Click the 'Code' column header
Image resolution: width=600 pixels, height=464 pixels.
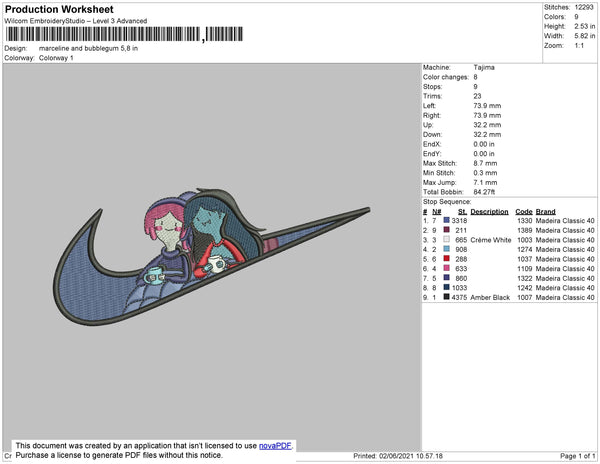[x=524, y=212]
